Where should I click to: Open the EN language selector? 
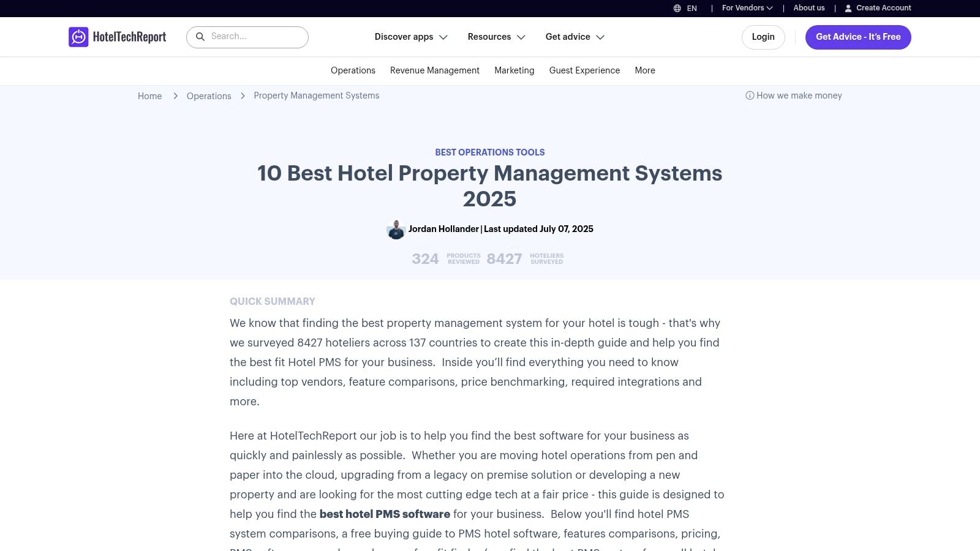point(685,9)
